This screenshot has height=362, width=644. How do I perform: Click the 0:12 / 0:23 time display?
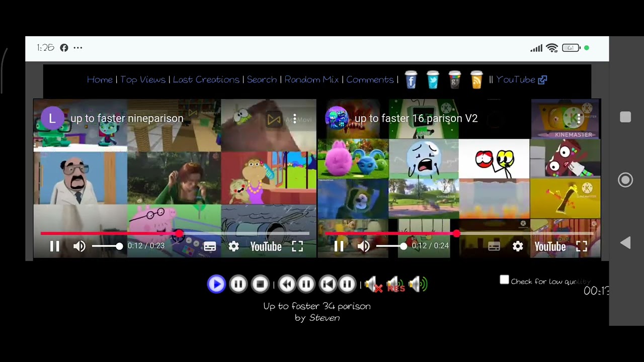(146, 246)
